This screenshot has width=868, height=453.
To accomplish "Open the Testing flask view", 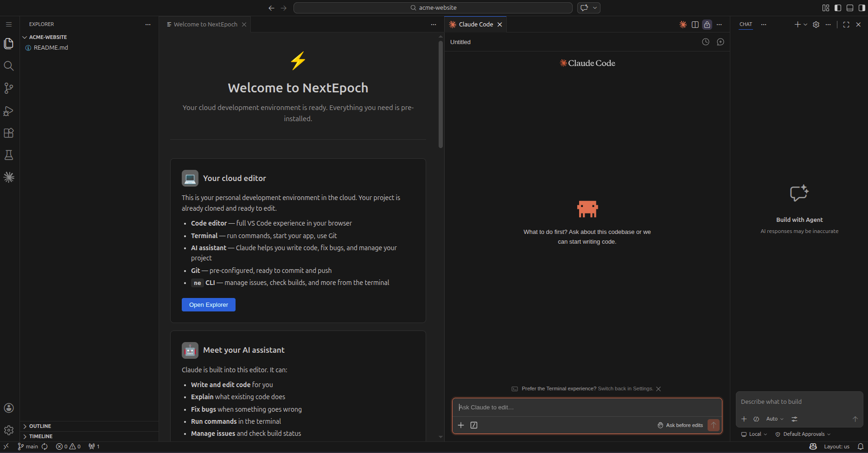I will [x=9, y=155].
